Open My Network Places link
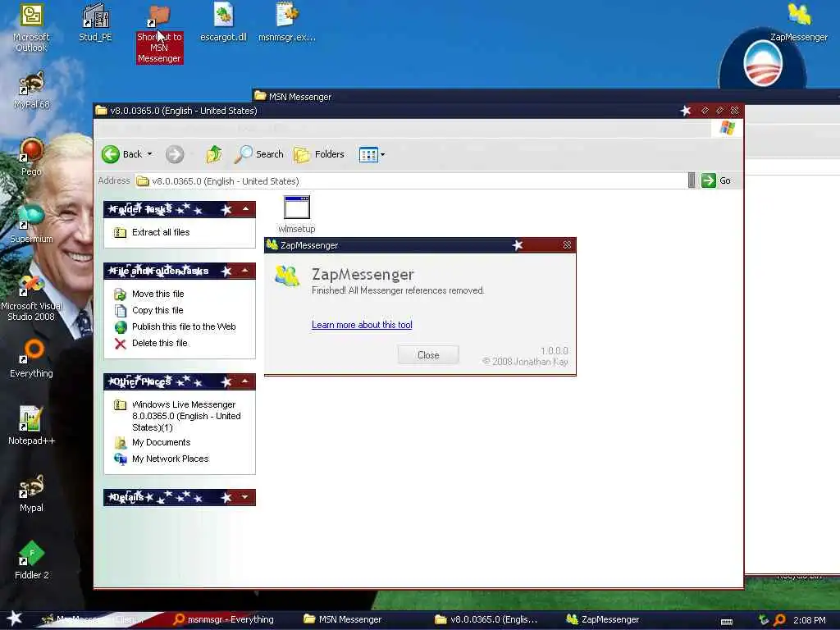The height and width of the screenshot is (630, 840). [171, 459]
